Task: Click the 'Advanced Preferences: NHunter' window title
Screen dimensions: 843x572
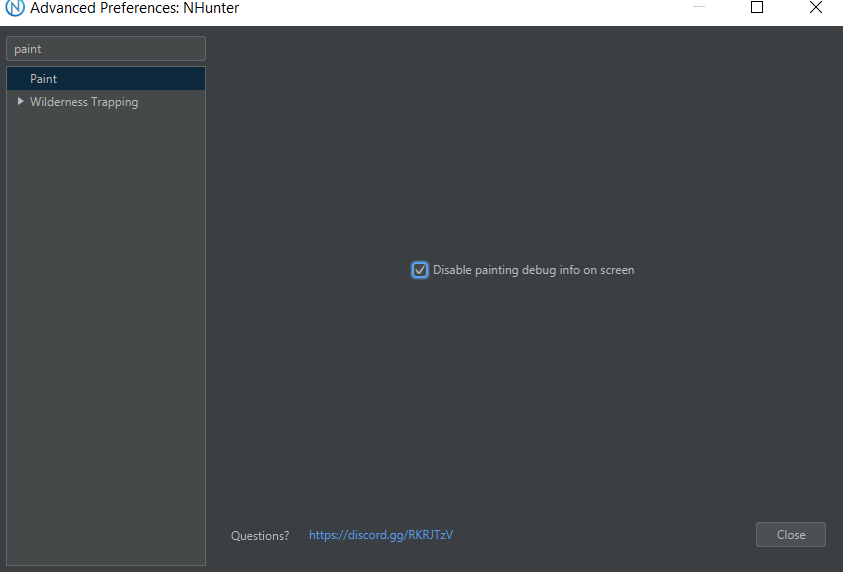Action: tap(134, 8)
